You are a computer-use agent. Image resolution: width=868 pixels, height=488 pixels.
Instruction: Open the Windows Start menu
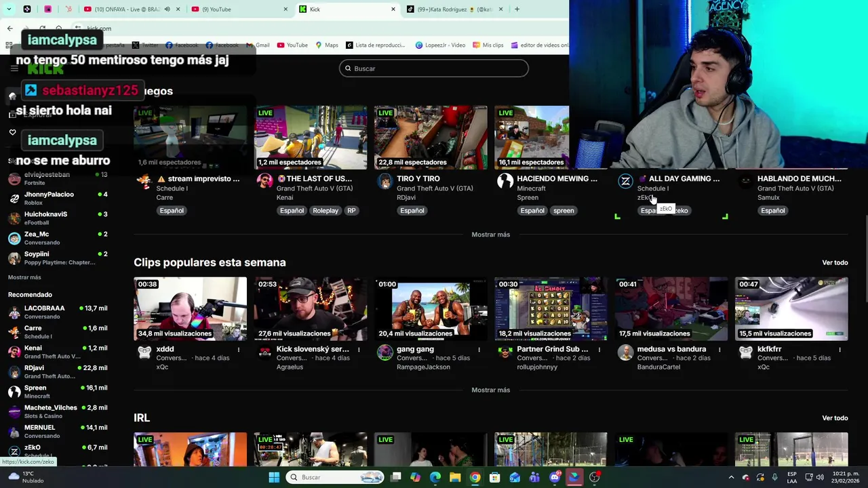click(x=273, y=477)
